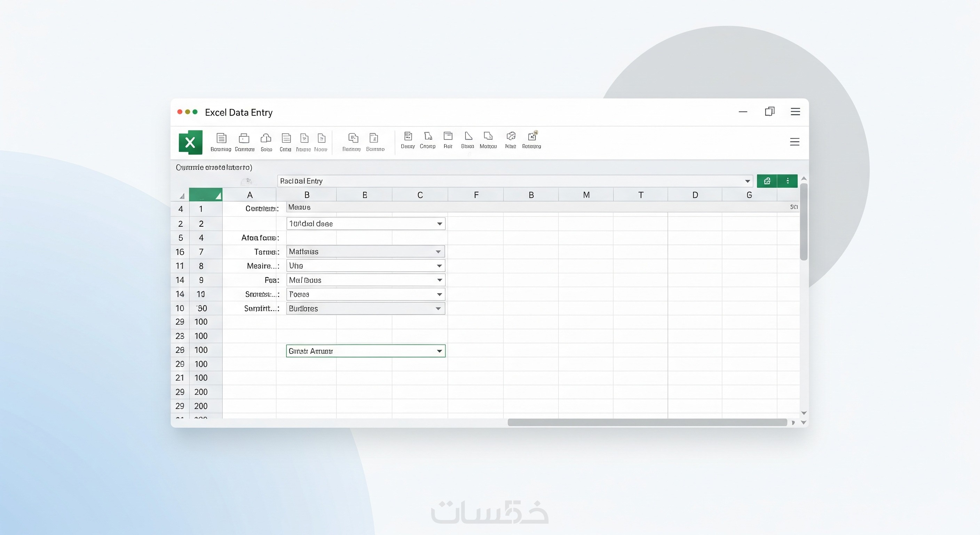
Task: Click the Solηo cloud toolbar icon
Action: pos(266,138)
